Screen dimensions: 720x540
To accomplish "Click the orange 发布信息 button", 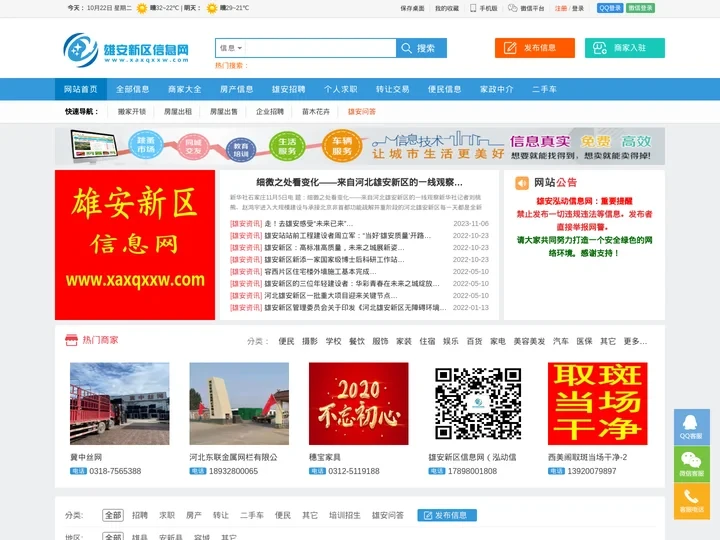I will [x=534, y=48].
